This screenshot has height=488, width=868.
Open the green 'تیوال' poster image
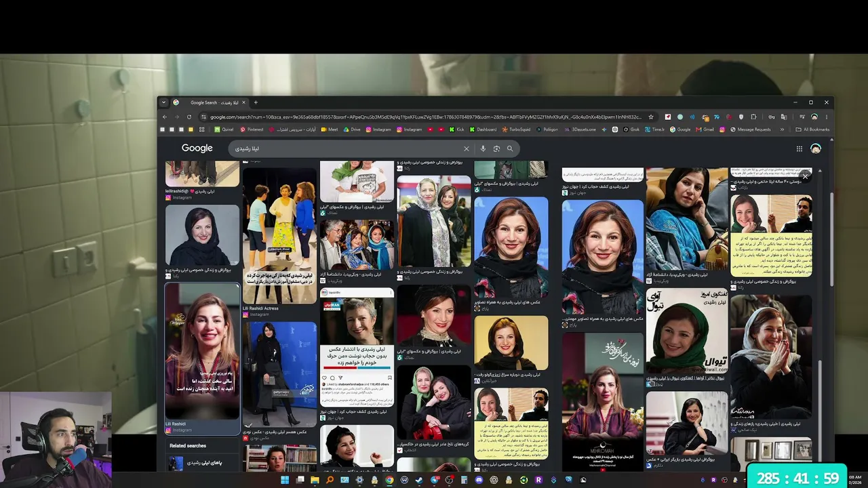pyautogui.click(x=687, y=331)
